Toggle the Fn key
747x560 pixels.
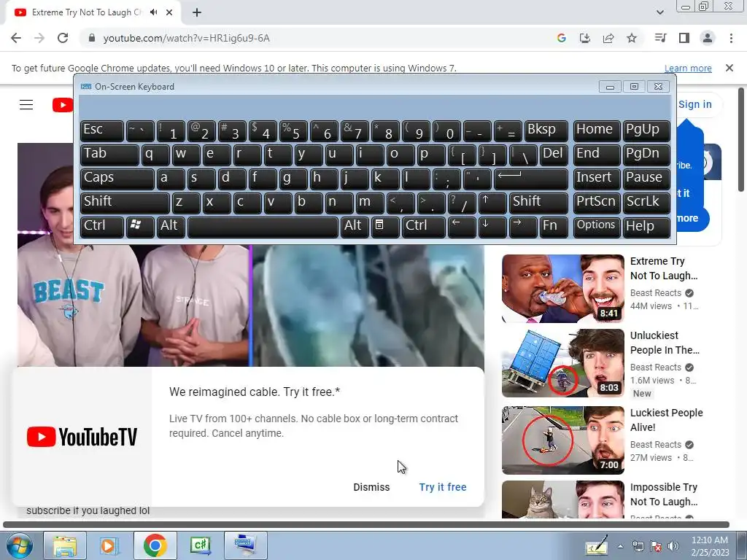coord(554,227)
